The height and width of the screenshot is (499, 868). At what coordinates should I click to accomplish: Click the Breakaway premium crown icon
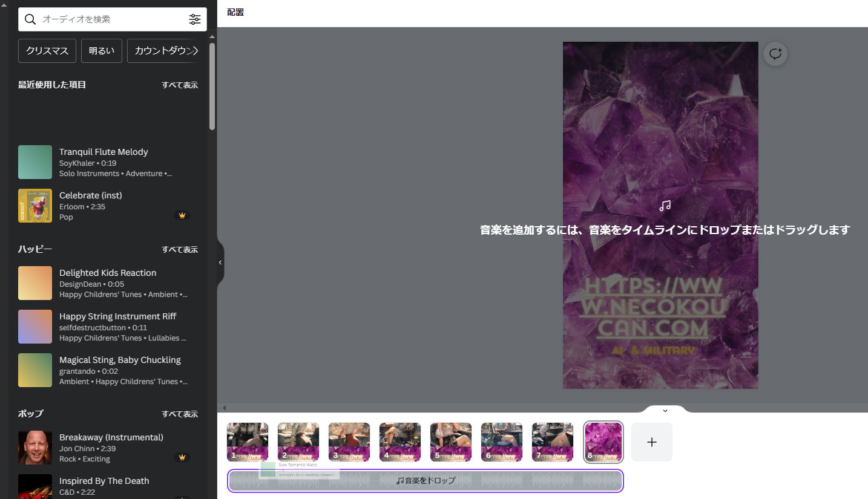(x=182, y=457)
